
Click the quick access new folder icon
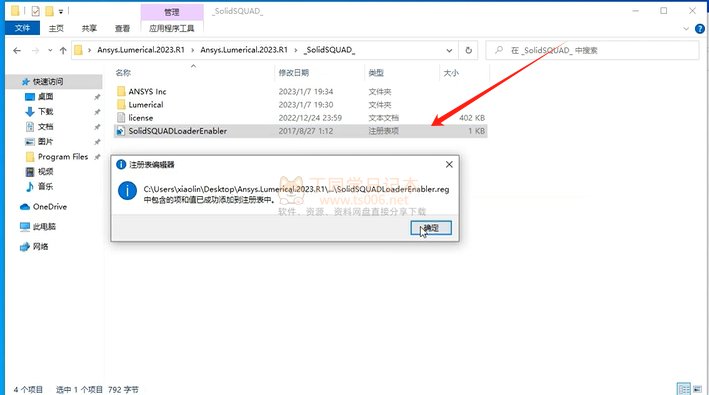coord(49,11)
